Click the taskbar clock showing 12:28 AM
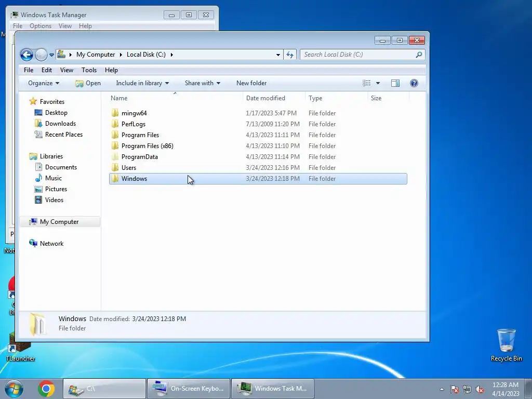532x399 pixels. pos(506,389)
